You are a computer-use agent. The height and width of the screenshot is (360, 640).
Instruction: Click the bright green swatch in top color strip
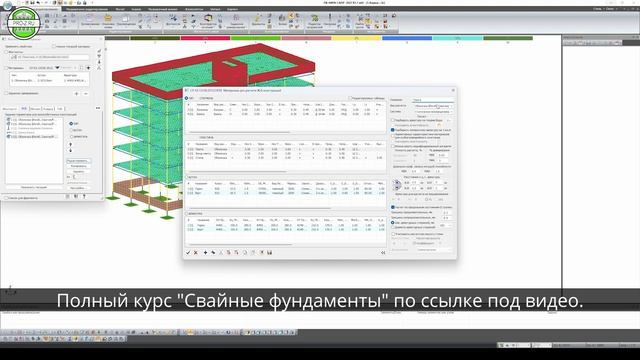[x=256, y=38]
